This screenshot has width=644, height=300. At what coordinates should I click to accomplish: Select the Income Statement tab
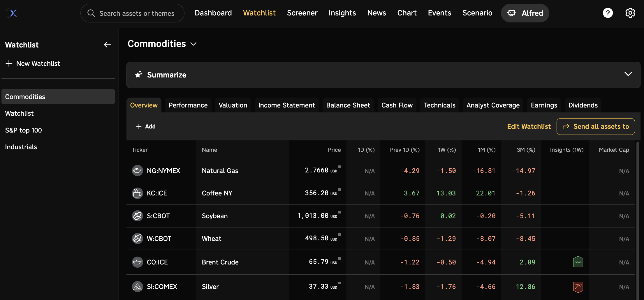(x=286, y=105)
